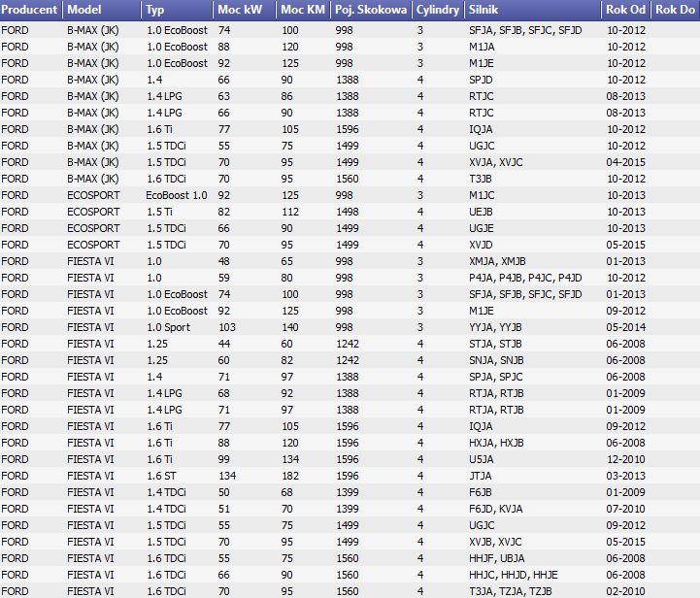Image resolution: width=700 pixels, height=598 pixels.
Task: Select the SPJA, SPJC engine cell
Action: coord(495,377)
